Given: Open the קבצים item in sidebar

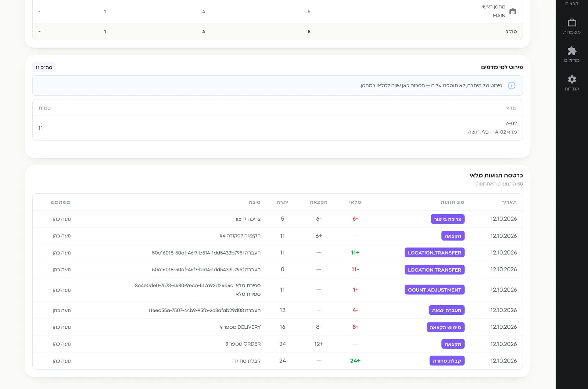Looking at the screenshot, I should pyautogui.click(x=572, y=4).
